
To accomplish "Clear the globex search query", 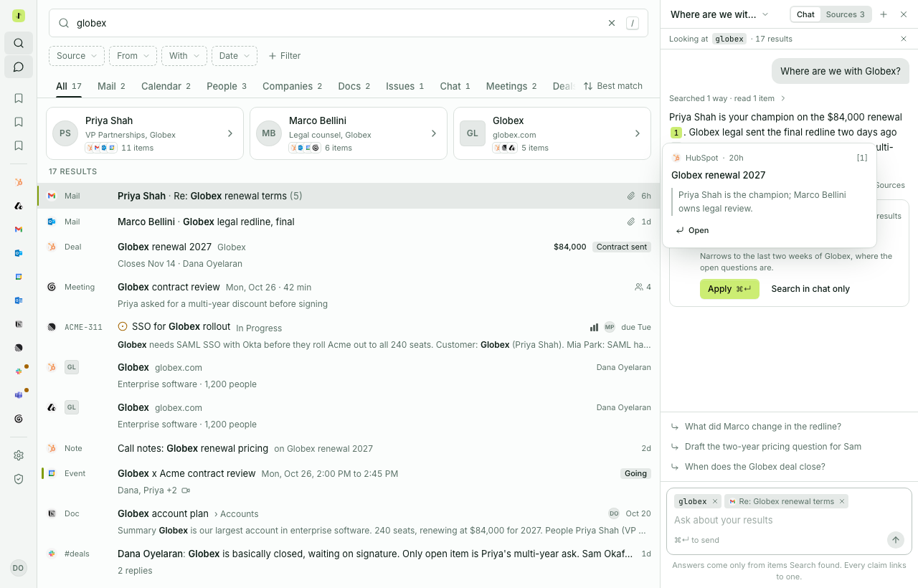I will pos(612,23).
